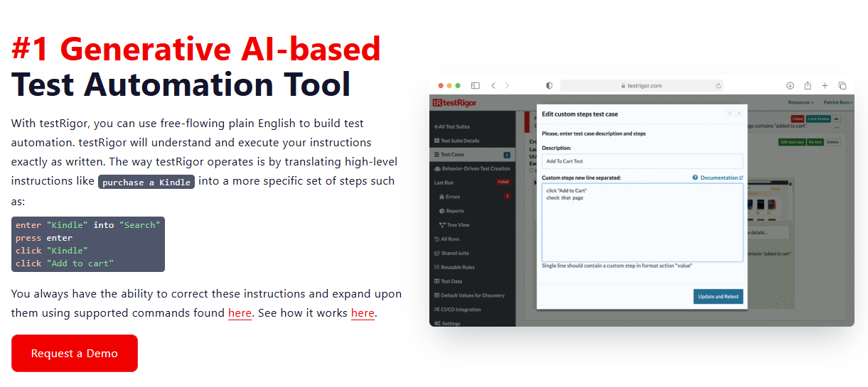
Task: Click the Request a Demo button
Action: (75, 353)
